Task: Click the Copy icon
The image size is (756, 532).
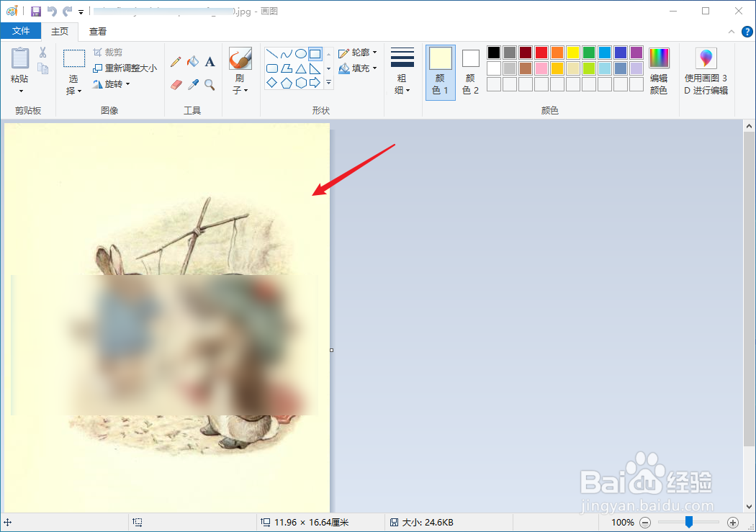Action: pos(43,68)
